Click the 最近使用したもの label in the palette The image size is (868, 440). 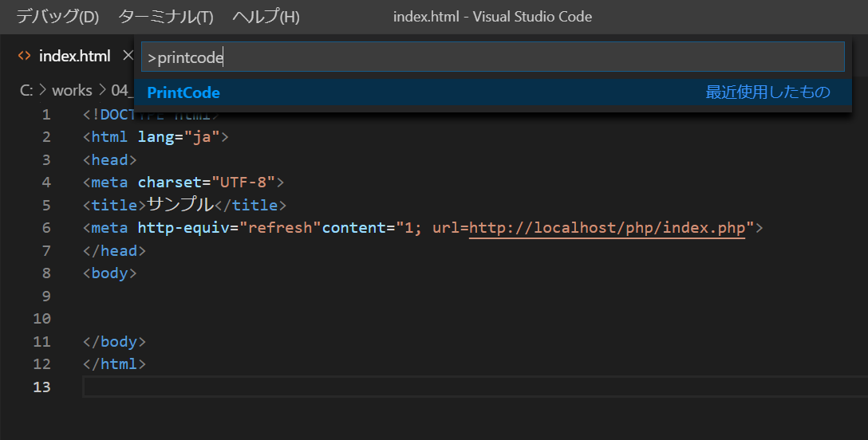767,92
